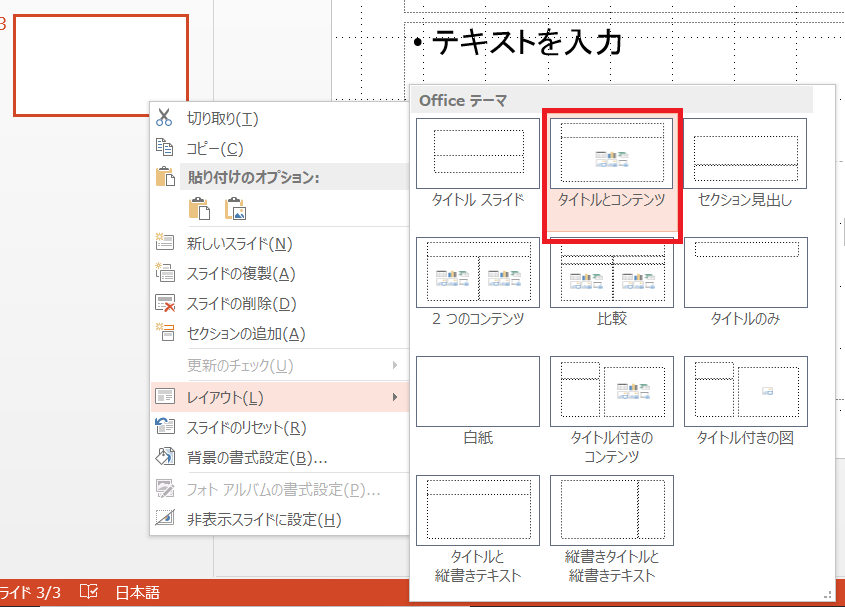Choose 新しいスライド(N)

pyautogui.click(x=279, y=243)
